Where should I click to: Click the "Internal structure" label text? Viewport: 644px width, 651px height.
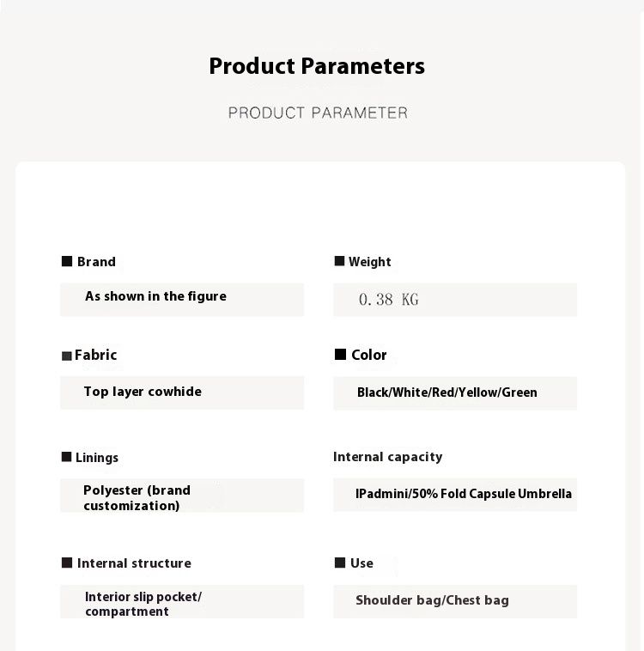pos(134,563)
